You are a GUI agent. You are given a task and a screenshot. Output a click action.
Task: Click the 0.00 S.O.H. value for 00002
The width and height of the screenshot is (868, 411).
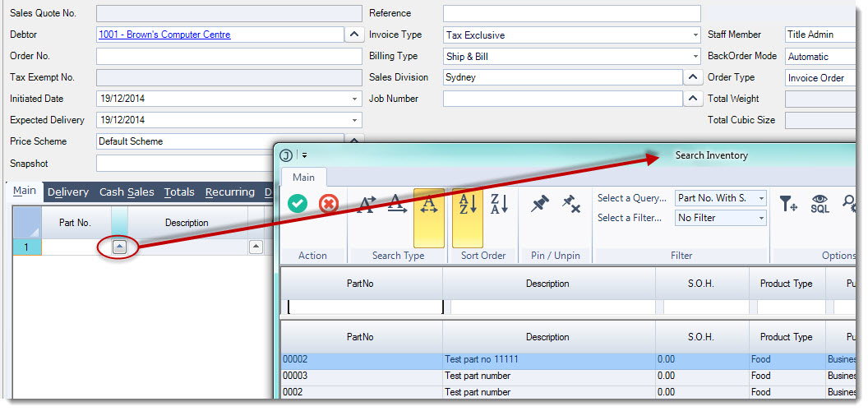(666, 359)
